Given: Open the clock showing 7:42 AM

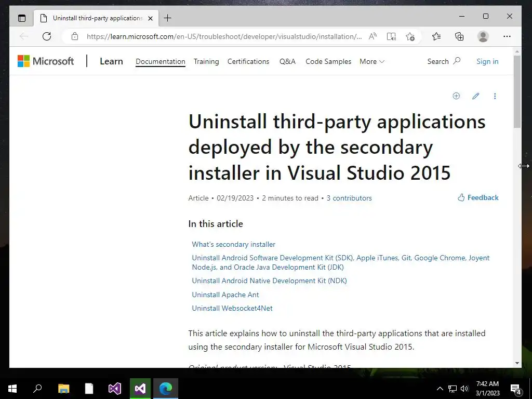Looking at the screenshot, I should (x=487, y=389).
